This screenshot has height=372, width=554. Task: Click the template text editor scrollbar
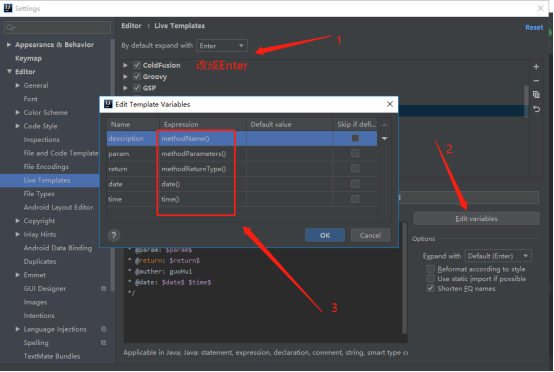405,278
